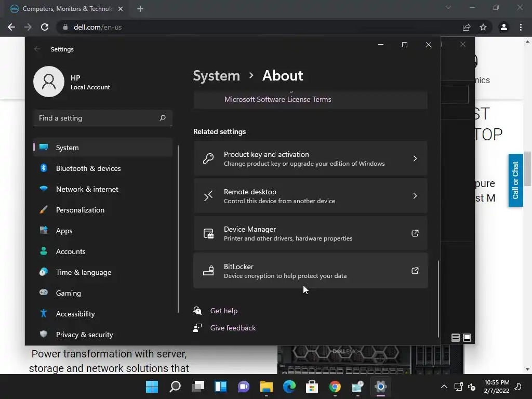This screenshot has width=532, height=399.
Task: Select Personalization category
Action: [x=103, y=210]
